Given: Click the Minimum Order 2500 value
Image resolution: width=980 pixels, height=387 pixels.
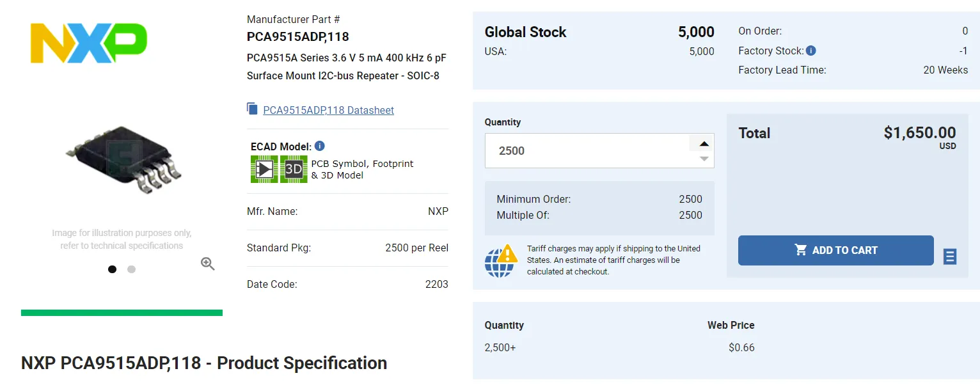Looking at the screenshot, I should coord(690,199).
